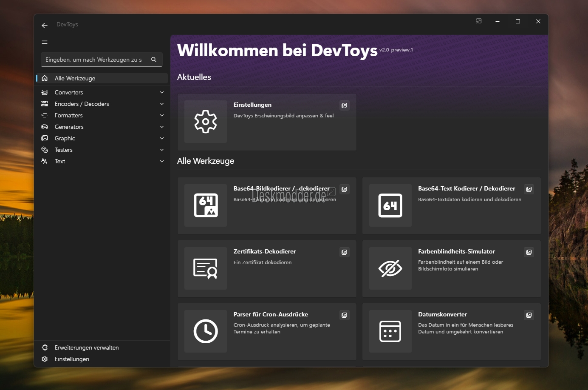Click 'DevToys Erscheinungsbild anpassen & feel' text
This screenshot has width=588, height=390.
(x=283, y=116)
